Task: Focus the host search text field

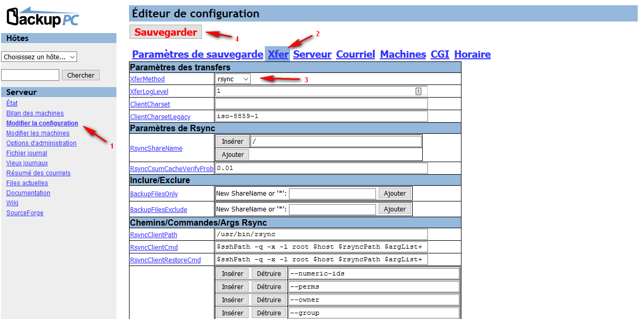Action: [30, 75]
